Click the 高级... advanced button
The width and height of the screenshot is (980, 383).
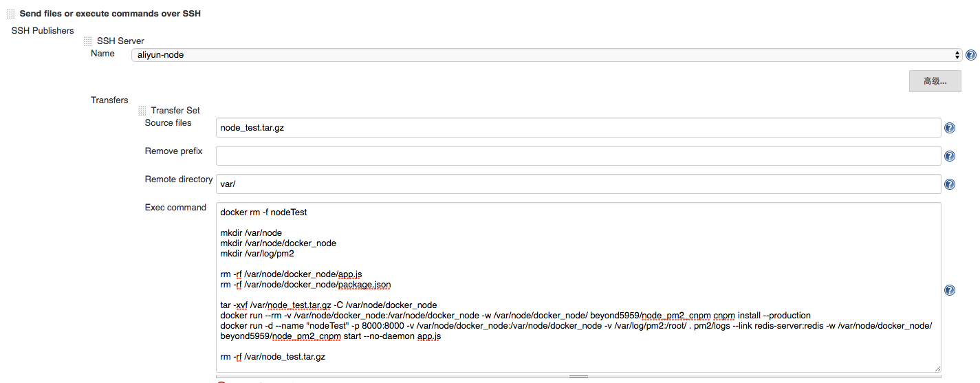[935, 81]
